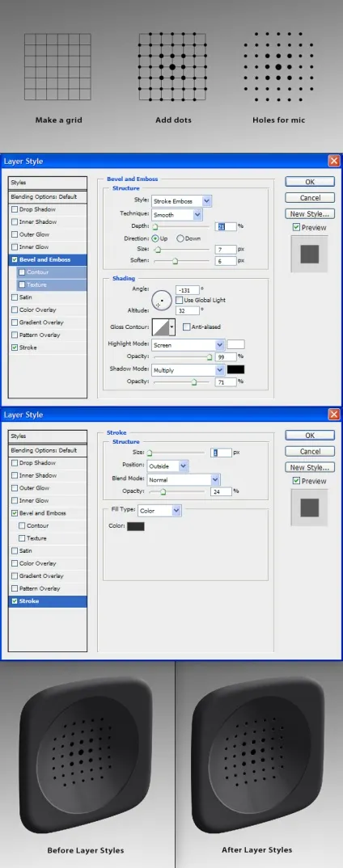The height and width of the screenshot is (868, 343).
Task: Enable the Drop Shadow checkbox in top dialog
Action: pyautogui.click(x=15, y=209)
